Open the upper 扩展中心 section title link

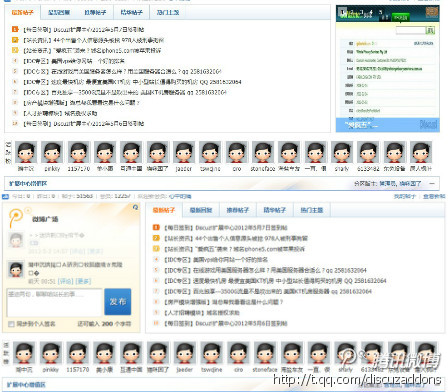point(28,184)
